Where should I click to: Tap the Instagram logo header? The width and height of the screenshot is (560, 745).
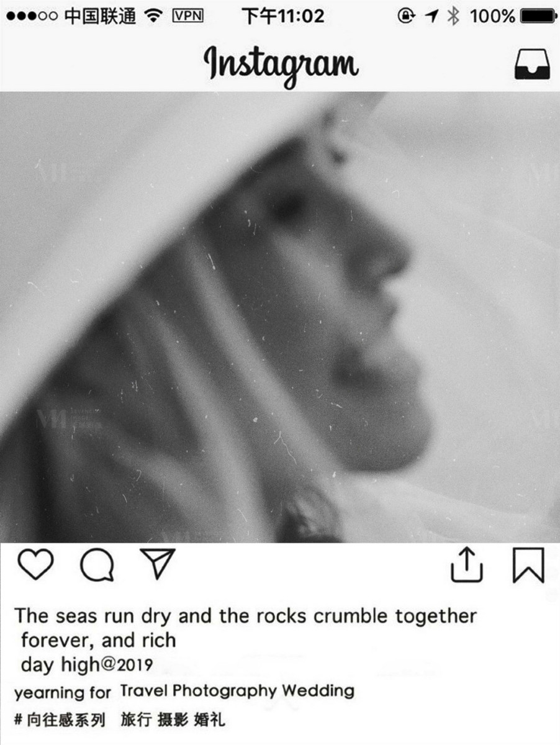281,65
